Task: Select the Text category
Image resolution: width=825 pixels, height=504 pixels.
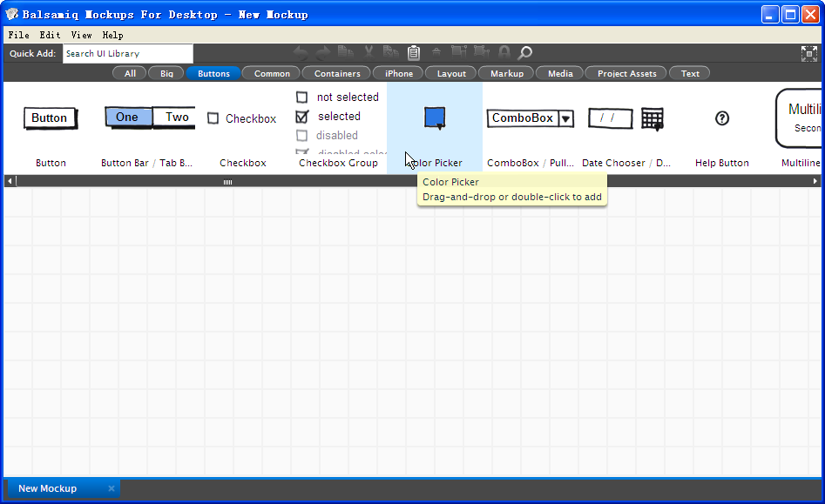Action: 690,73
